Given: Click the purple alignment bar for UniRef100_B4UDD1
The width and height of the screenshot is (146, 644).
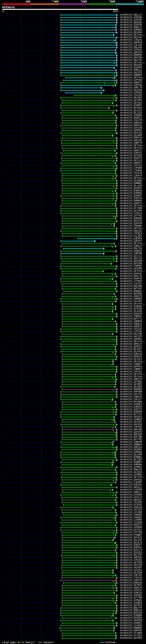Looking at the screenshot, I should tap(89, 389).
